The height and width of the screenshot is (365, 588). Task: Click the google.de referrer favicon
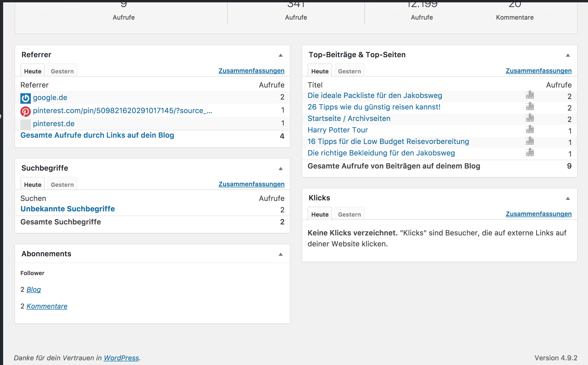pos(26,98)
